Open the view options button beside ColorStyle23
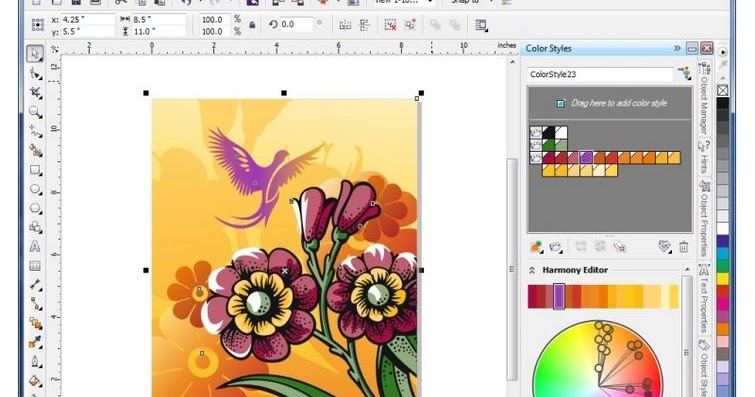 coord(684,73)
